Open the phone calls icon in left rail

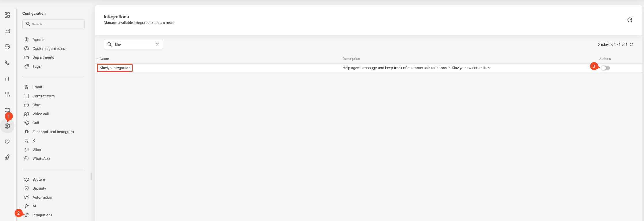point(7,63)
